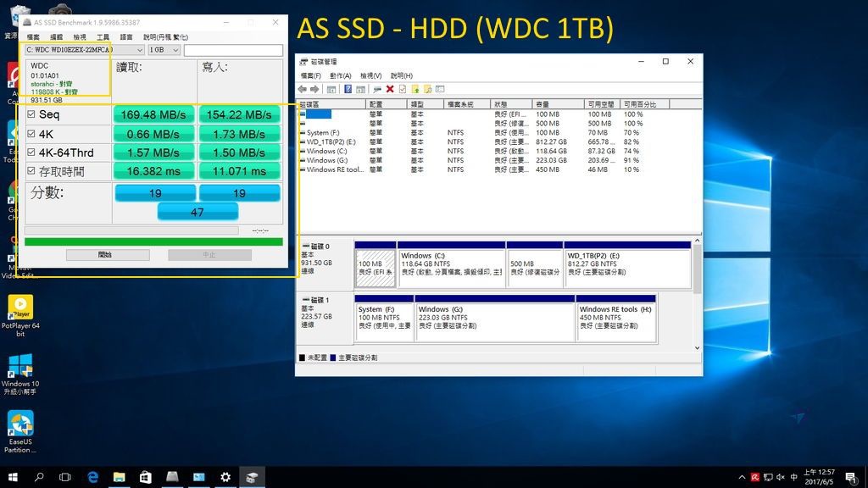Disable the 存取時間 access time checkbox
868x488 pixels.
pos(31,172)
